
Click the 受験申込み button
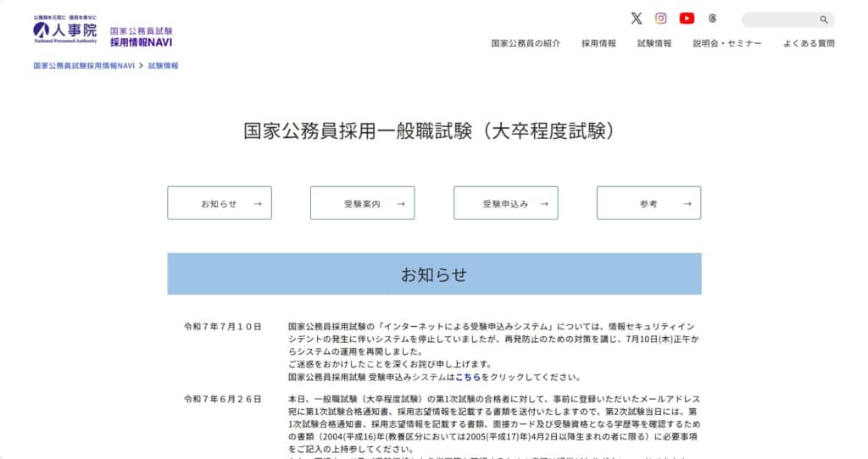coord(505,203)
